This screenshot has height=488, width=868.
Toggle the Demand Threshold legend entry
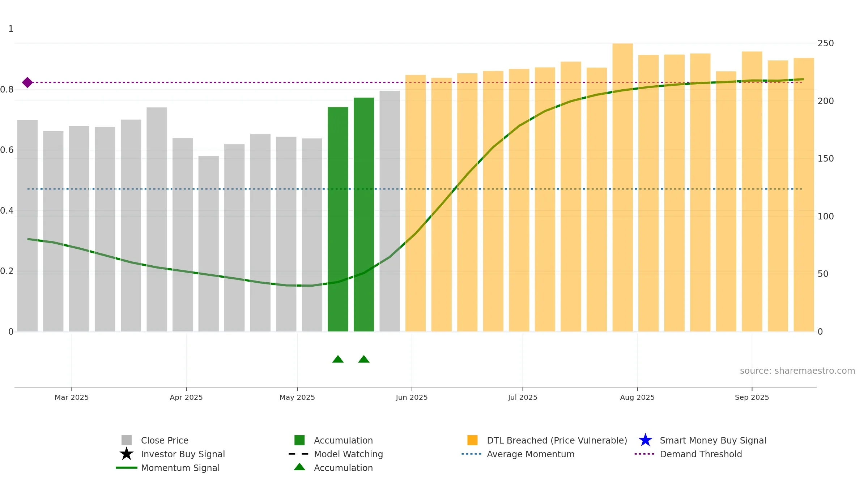click(x=688, y=454)
